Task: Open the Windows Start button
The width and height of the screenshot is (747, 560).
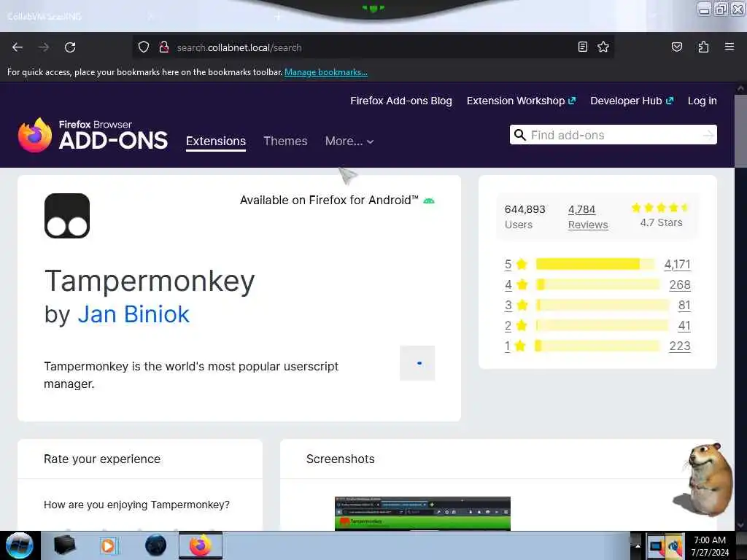Action: [x=19, y=545]
